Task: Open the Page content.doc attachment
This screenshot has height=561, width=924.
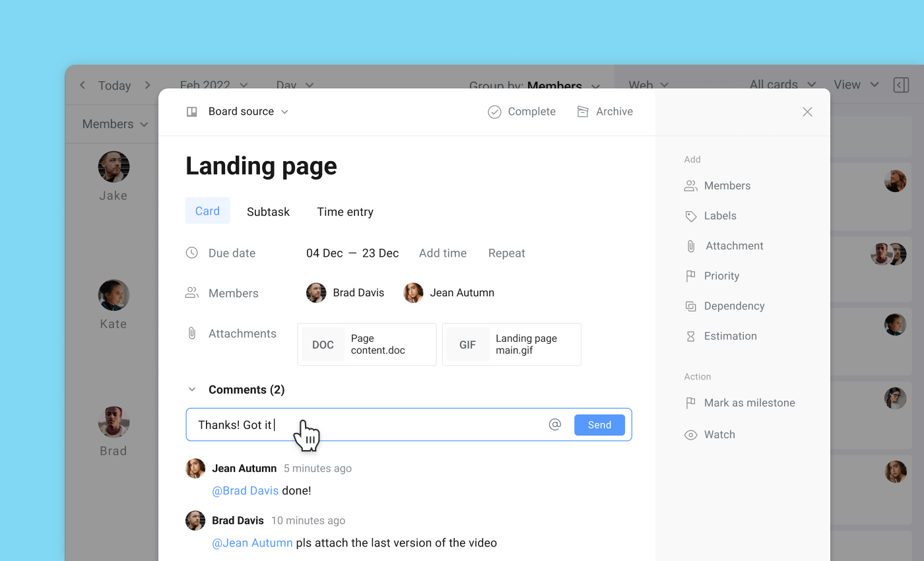Action: [366, 344]
